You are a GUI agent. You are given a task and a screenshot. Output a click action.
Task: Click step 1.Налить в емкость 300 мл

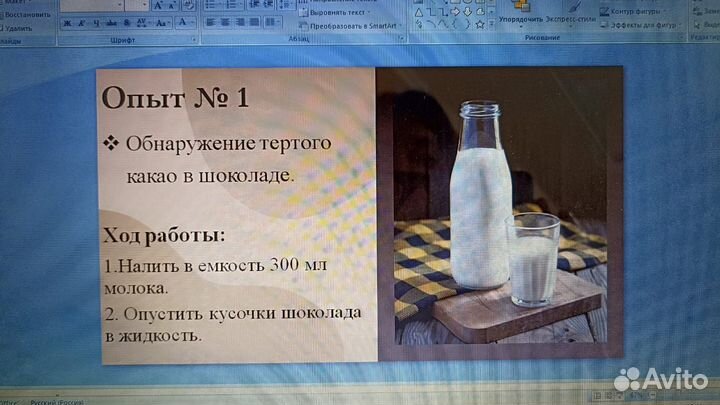tap(215, 265)
